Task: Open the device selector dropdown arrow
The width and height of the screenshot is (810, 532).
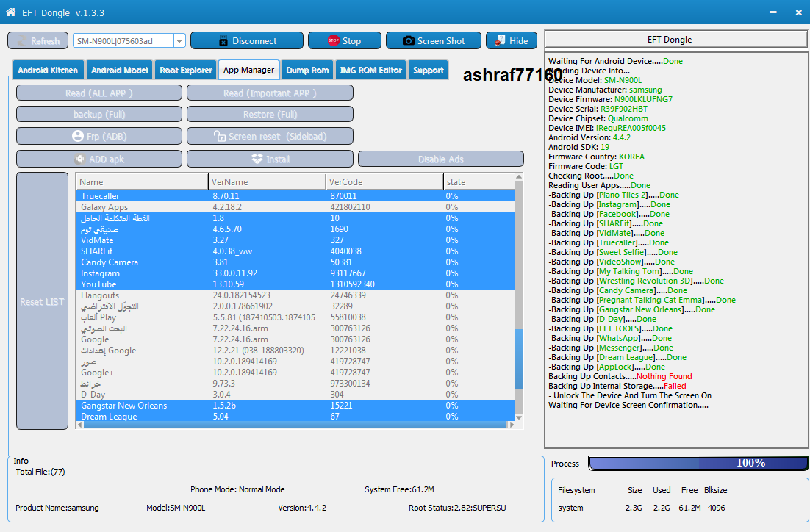Action: [x=179, y=41]
